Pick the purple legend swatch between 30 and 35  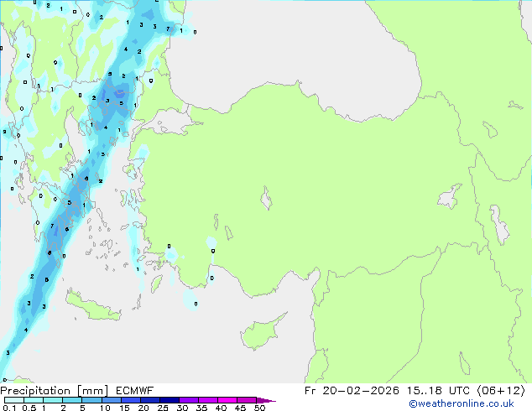189,400
